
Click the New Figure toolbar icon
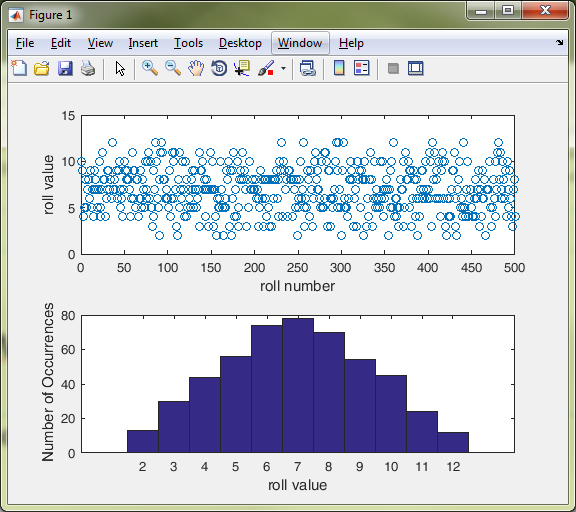tap(19, 68)
